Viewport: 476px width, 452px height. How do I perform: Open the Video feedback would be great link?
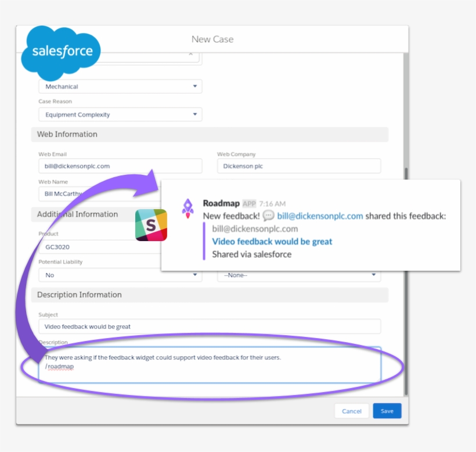pos(272,241)
